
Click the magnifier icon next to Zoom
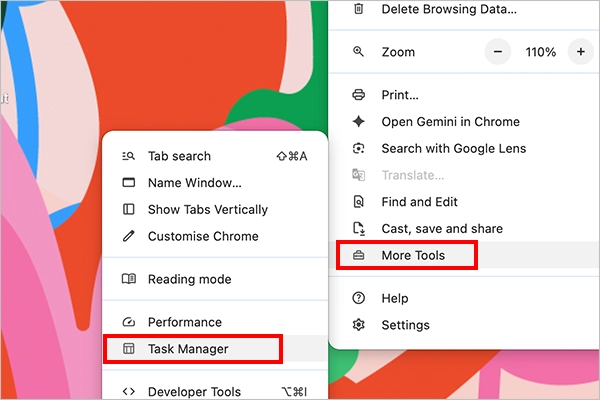coord(358,51)
